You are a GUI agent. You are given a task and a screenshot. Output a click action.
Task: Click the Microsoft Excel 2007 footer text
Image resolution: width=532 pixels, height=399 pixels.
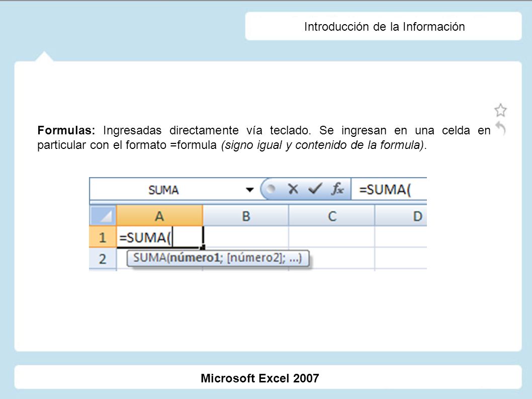(260, 378)
